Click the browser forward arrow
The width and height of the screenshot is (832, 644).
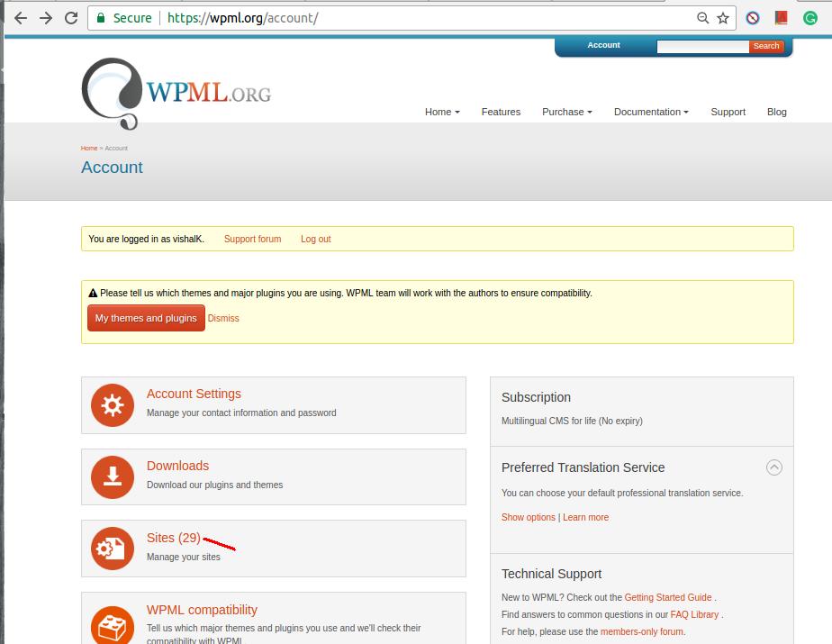[46, 18]
